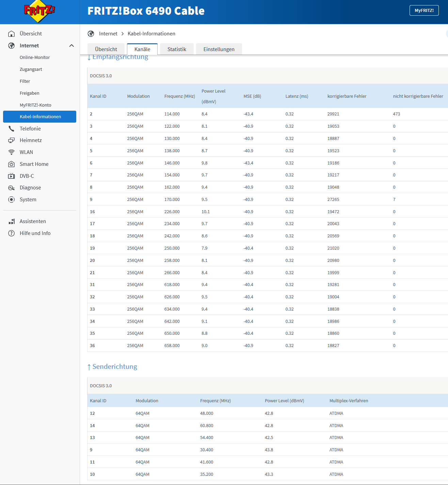This screenshot has width=448, height=485.
Task: Open Zugangsart submenu item
Action: 31,69
